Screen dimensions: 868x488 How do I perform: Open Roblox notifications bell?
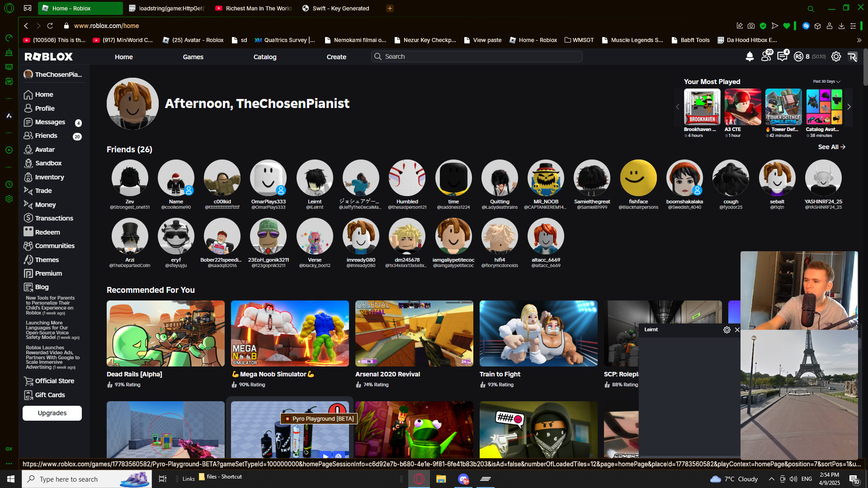[750, 56]
